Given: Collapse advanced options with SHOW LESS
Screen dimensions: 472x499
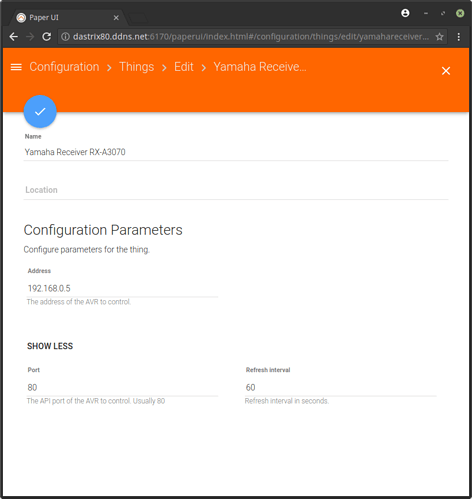Looking at the screenshot, I should pos(50,346).
